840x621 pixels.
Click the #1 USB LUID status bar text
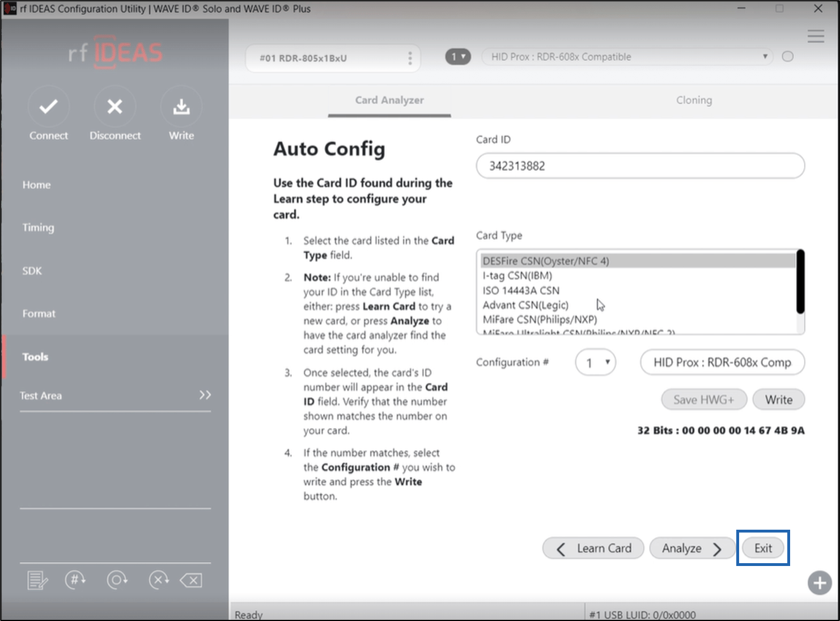(642, 615)
